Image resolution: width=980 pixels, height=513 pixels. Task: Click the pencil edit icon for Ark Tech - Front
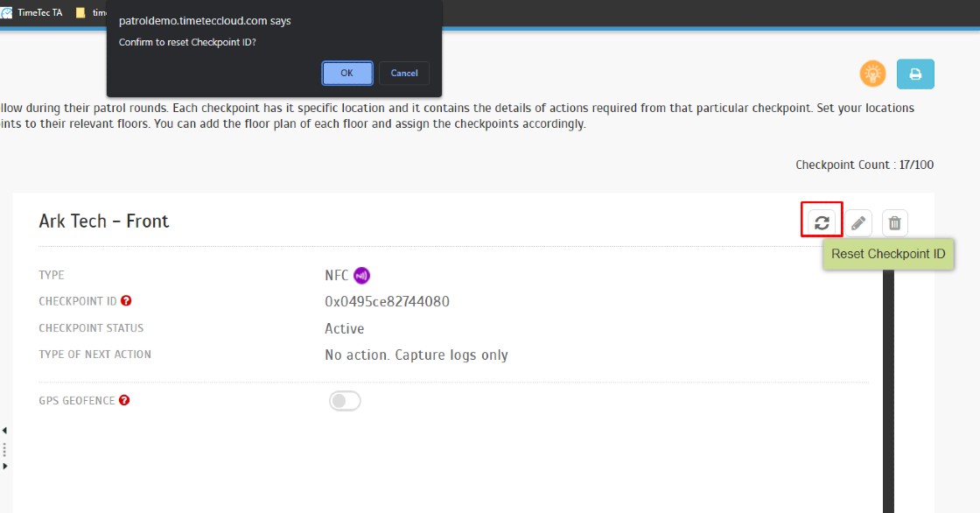(x=859, y=223)
